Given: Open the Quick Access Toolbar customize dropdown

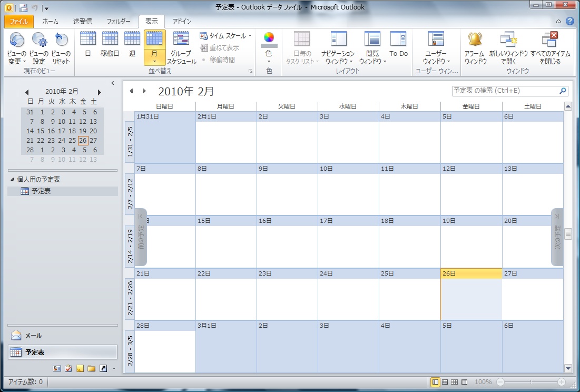Looking at the screenshot, I should pyautogui.click(x=46, y=8).
